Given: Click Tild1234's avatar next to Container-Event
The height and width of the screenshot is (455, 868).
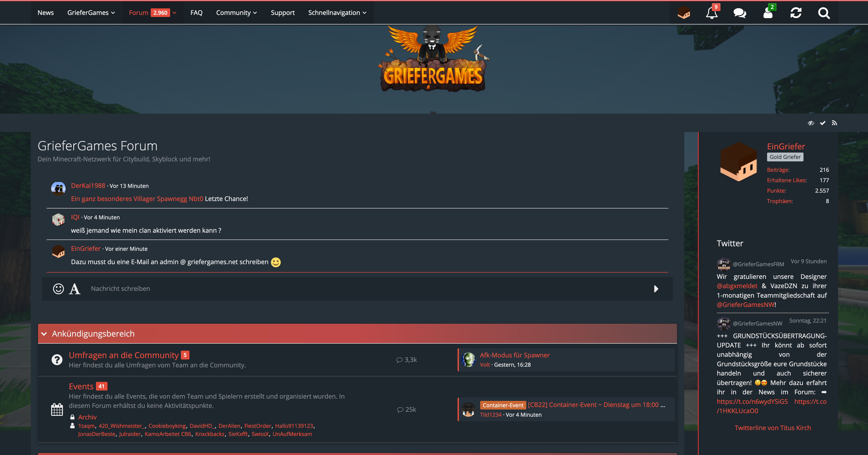Looking at the screenshot, I should click(468, 409).
